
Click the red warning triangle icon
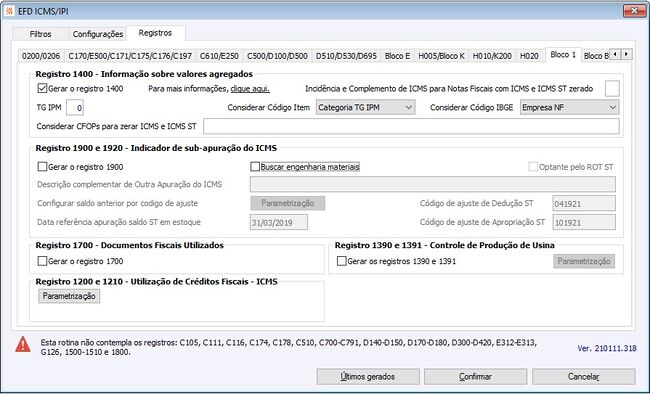pos(23,344)
